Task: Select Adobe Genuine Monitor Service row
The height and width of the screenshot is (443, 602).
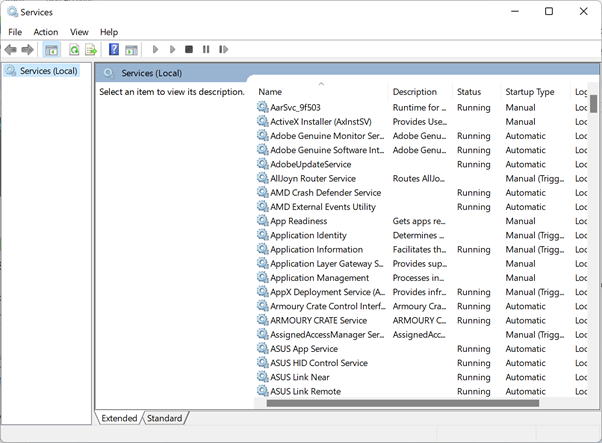Action: [x=421, y=136]
